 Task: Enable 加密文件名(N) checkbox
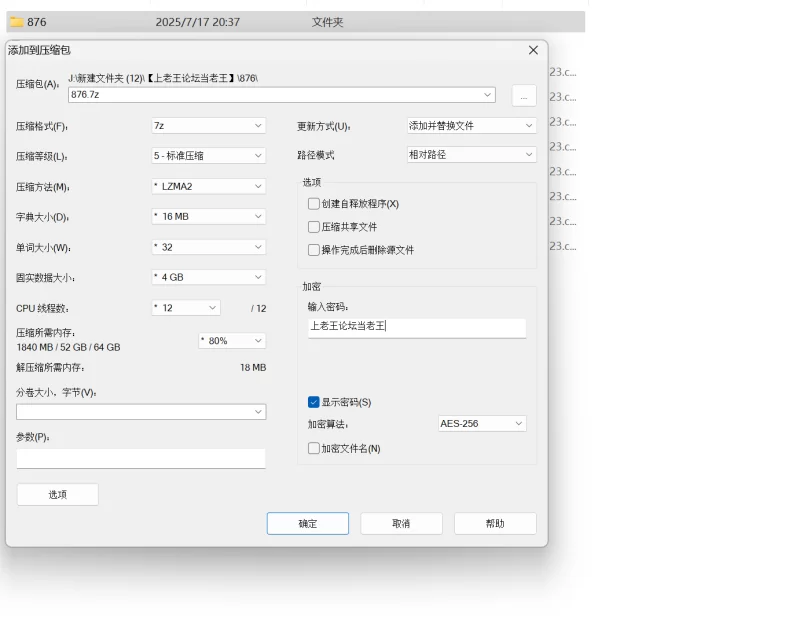point(314,448)
